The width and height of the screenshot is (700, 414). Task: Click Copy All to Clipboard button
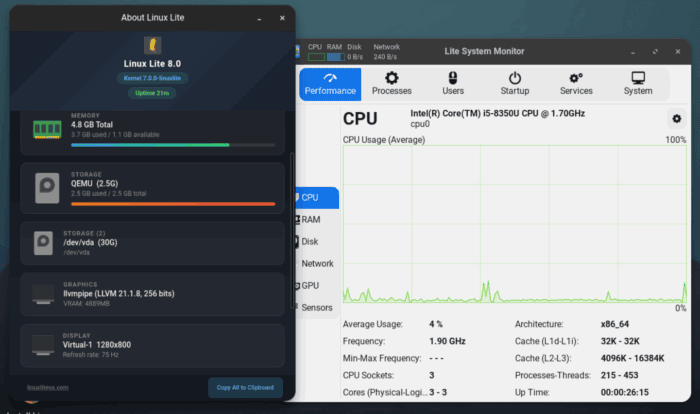coord(245,387)
